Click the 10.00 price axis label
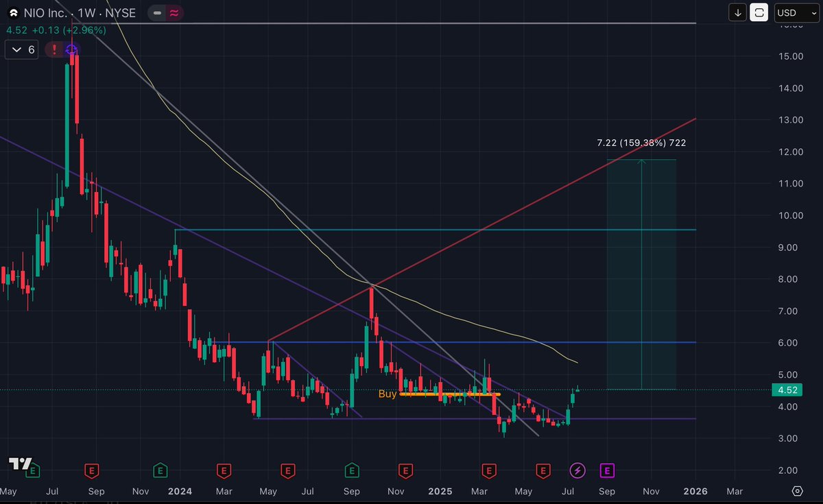This screenshot has height=504, width=823. click(x=791, y=215)
